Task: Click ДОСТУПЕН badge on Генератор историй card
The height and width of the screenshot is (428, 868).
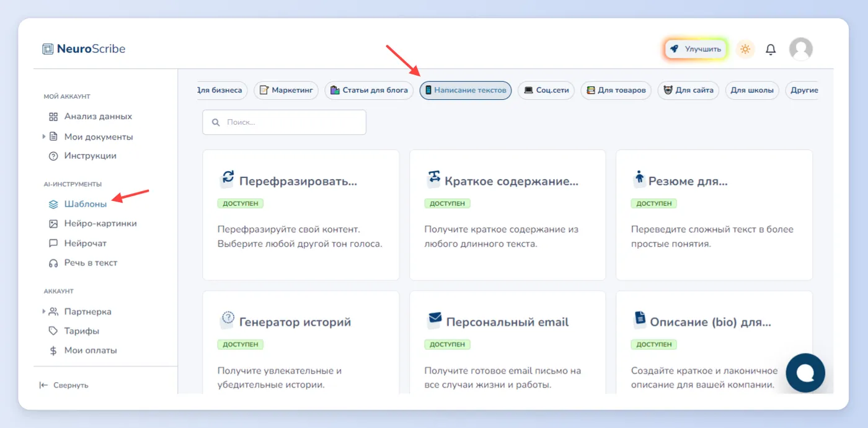Action: [241, 344]
